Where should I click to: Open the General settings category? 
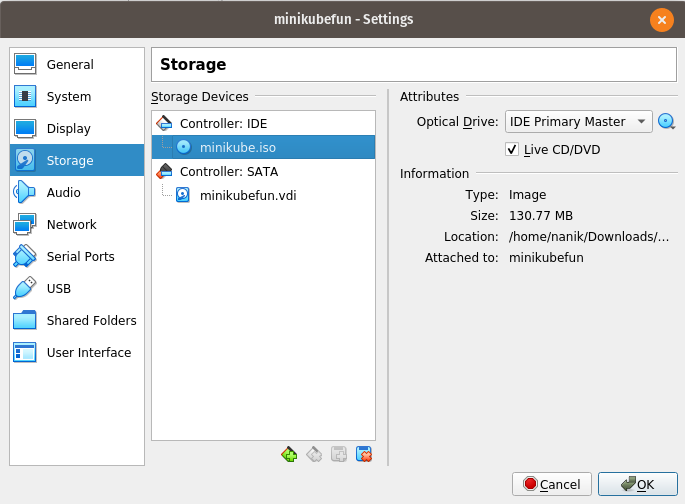70,65
